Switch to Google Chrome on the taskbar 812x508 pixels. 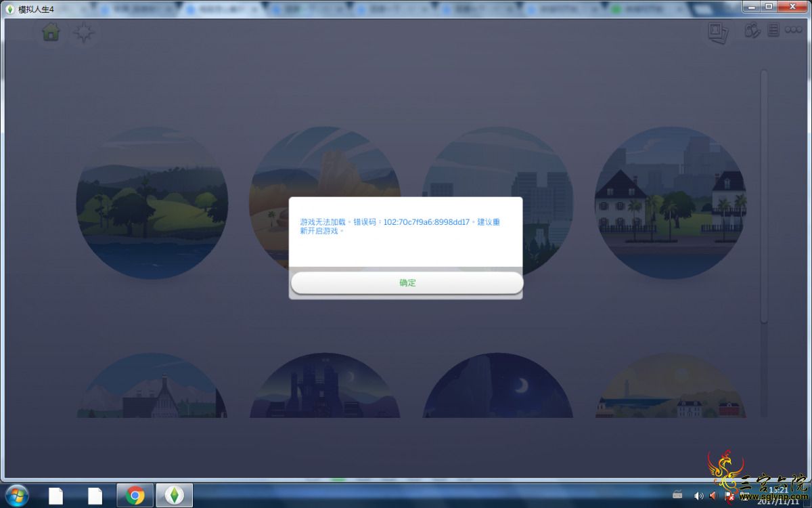pos(135,496)
